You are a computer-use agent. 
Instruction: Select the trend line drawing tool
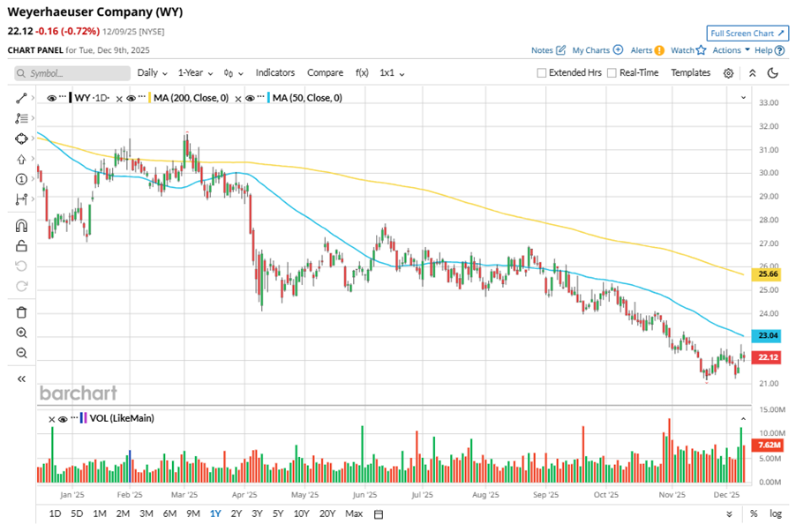[x=21, y=98]
